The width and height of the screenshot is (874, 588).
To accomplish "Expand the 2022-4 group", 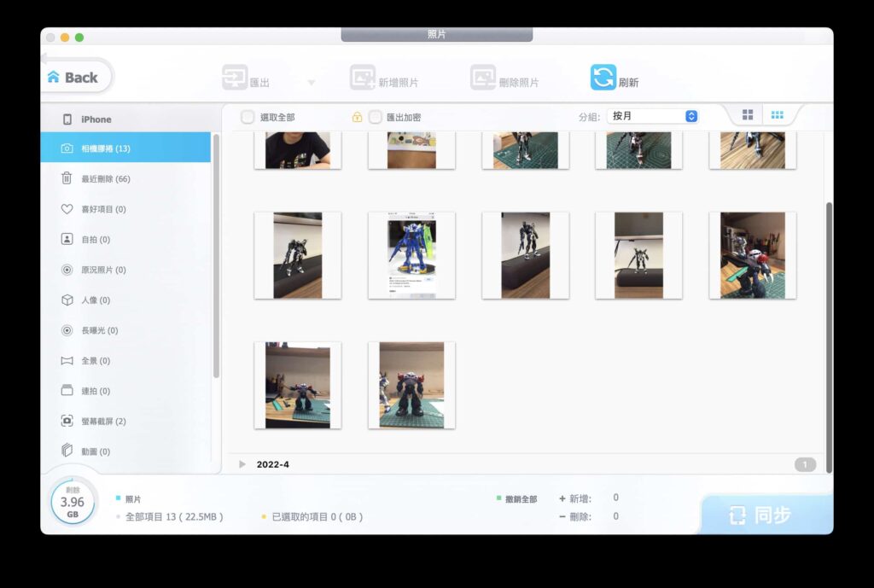I will [242, 464].
